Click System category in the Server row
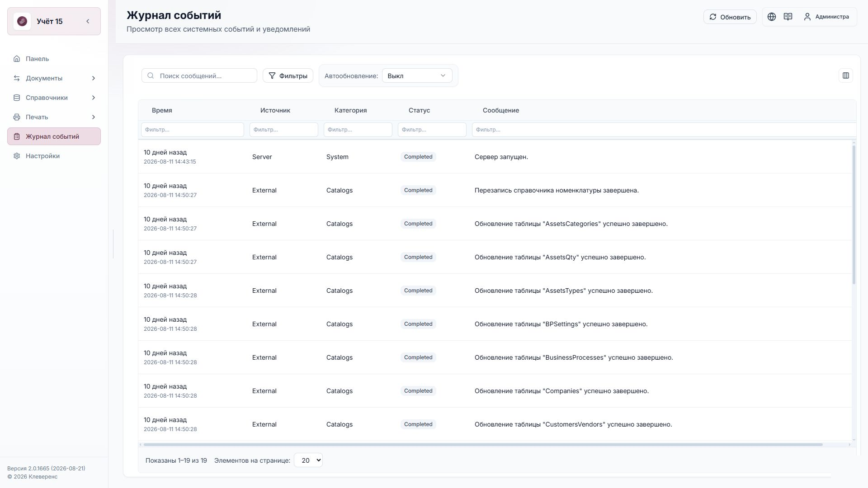 [x=337, y=157]
